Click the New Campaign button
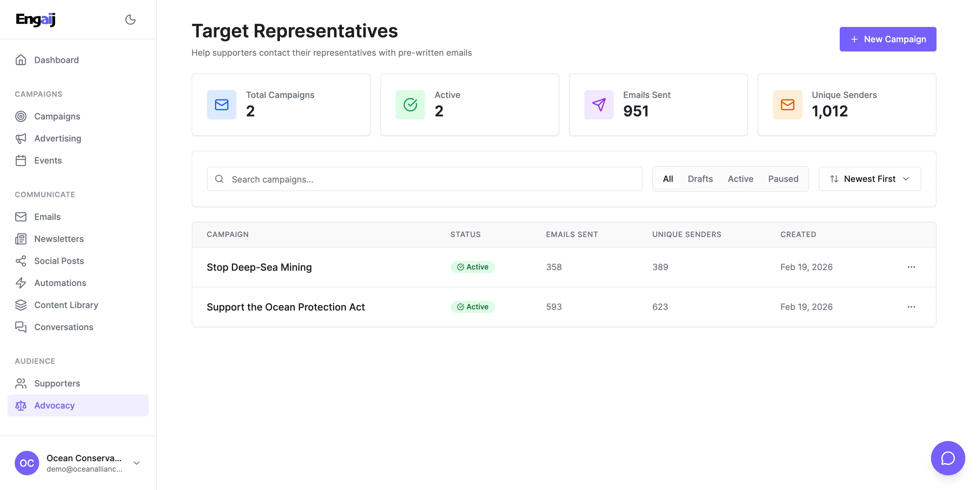980x490 pixels. point(888,39)
